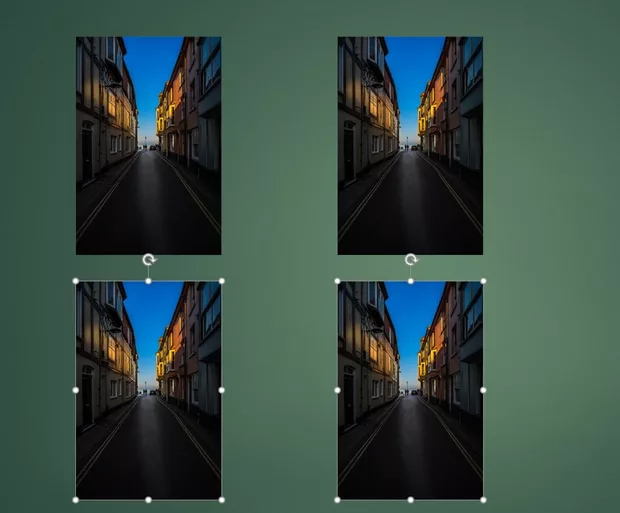Click top-middle handle of lower-right picture

point(411,281)
